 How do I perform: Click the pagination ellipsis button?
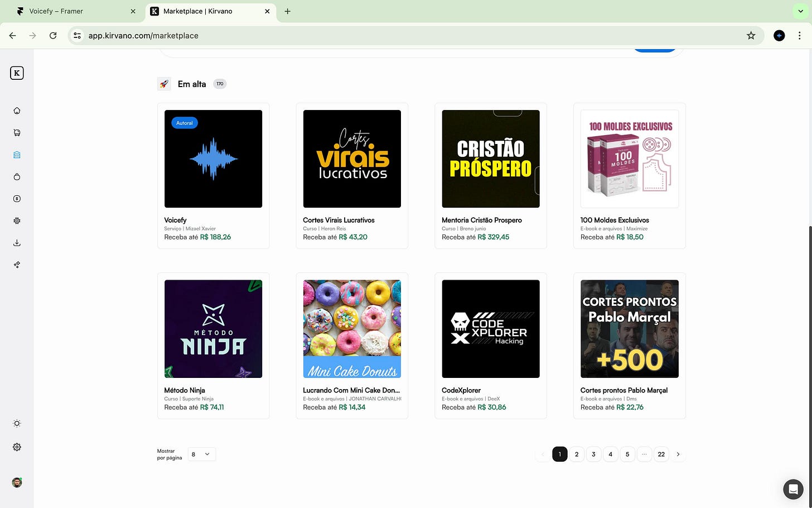644,454
